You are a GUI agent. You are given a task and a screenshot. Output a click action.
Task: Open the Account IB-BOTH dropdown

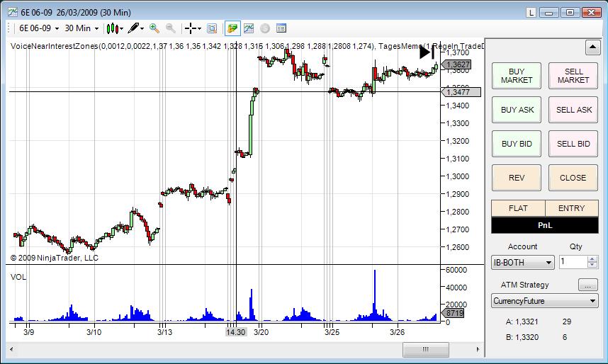tap(523, 263)
